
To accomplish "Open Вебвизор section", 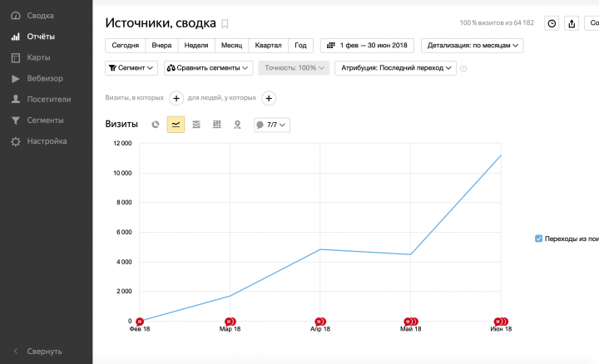I will [x=46, y=79].
